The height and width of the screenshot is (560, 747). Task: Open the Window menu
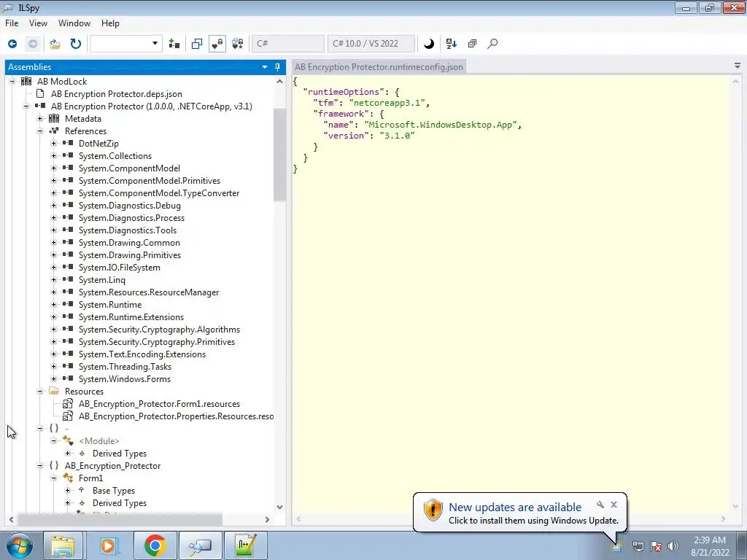point(74,23)
